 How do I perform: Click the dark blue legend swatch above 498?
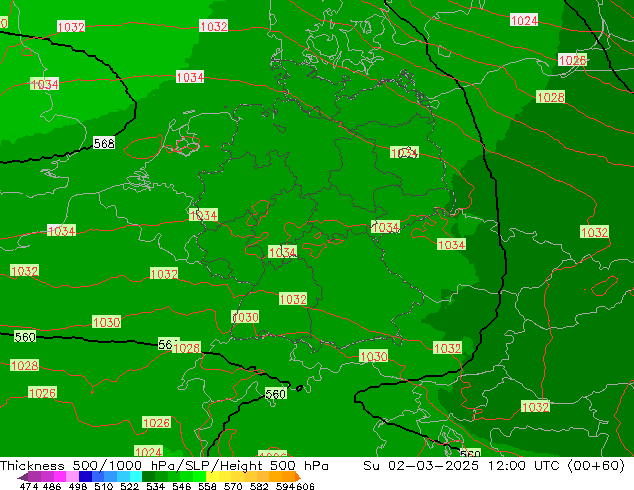(x=85, y=477)
